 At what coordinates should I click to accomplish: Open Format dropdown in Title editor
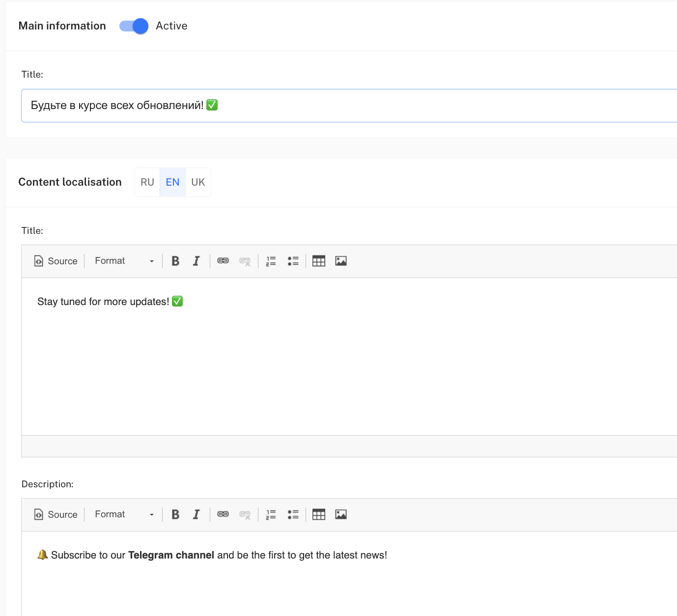(124, 261)
